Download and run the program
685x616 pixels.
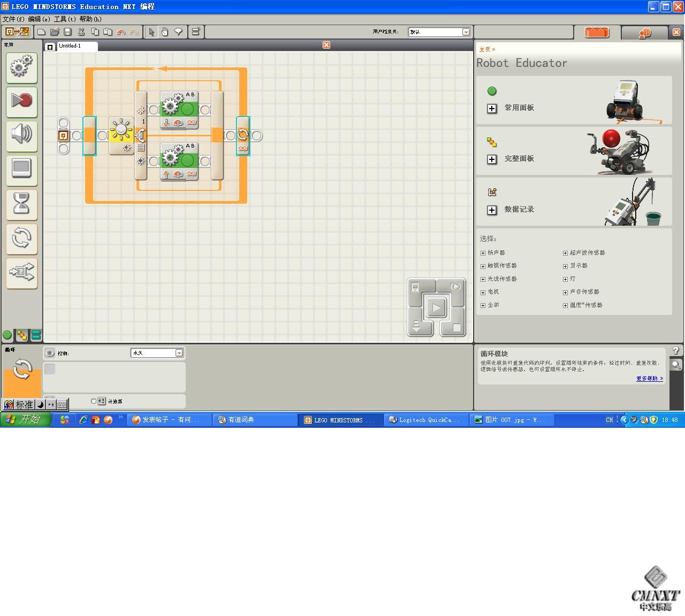436,307
